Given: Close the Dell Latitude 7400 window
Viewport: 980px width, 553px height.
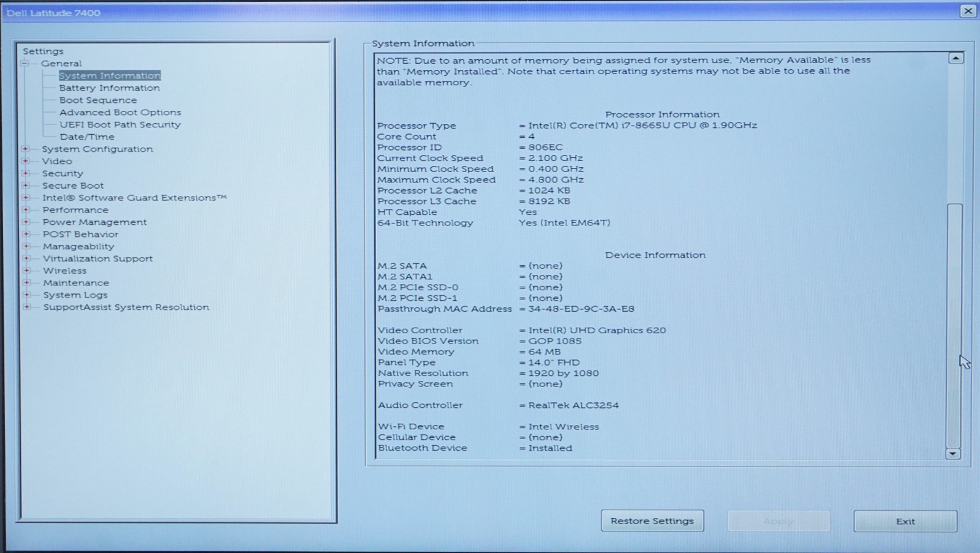Looking at the screenshot, I should pos(968,11).
